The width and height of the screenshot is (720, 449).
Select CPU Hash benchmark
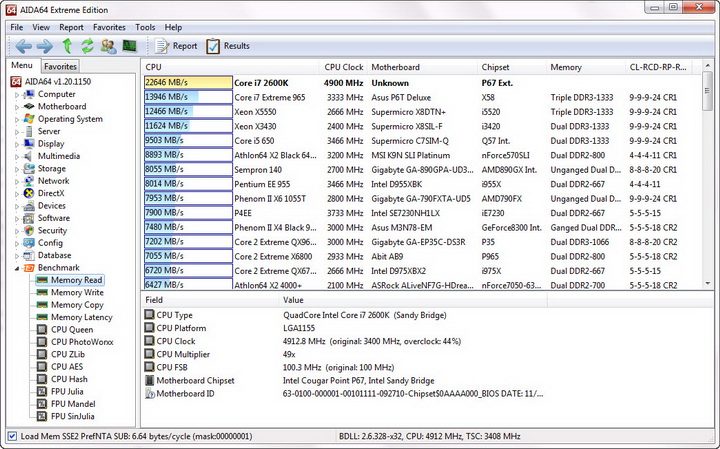pos(69,379)
